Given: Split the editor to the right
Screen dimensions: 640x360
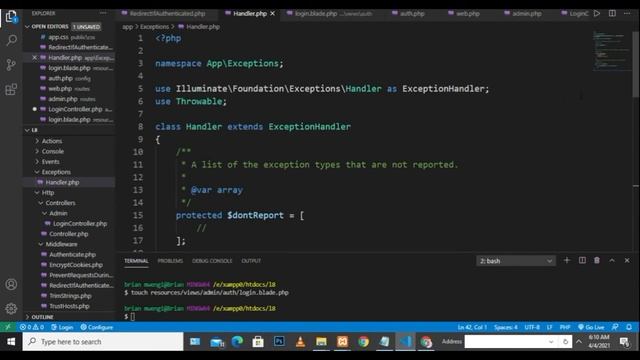Looking at the screenshot, I should click(x=612, y=13).
